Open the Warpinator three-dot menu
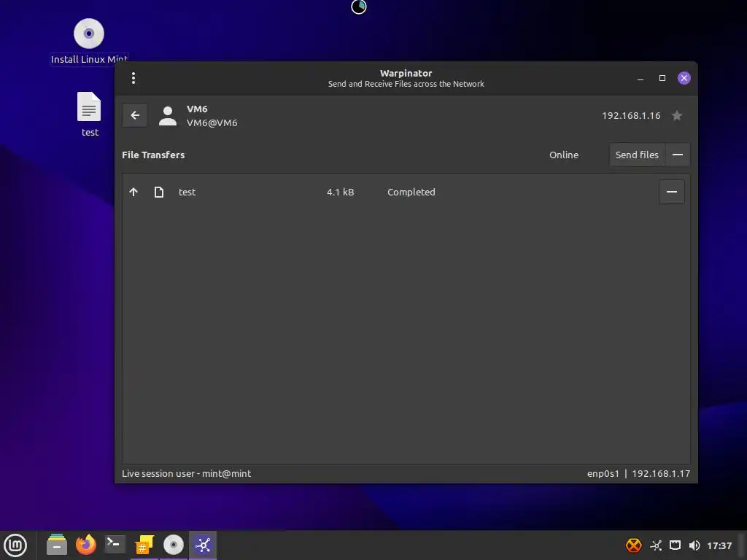 pyautogui.click(x=133, y=77)
